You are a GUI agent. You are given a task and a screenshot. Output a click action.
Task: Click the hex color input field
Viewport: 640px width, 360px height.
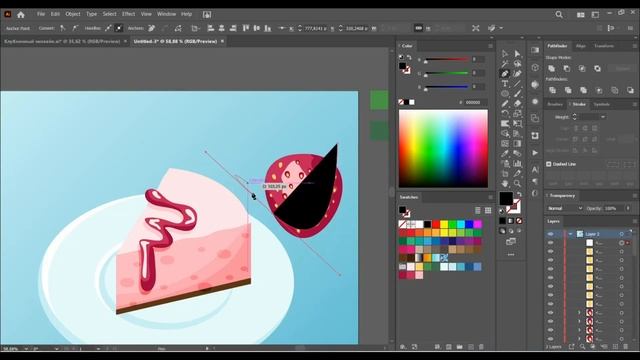point(476,102)
